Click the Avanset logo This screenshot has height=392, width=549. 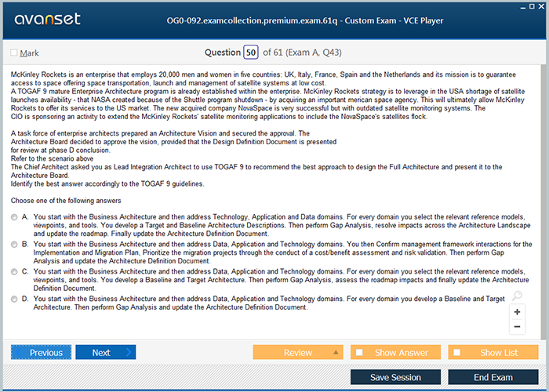(48, 20)
